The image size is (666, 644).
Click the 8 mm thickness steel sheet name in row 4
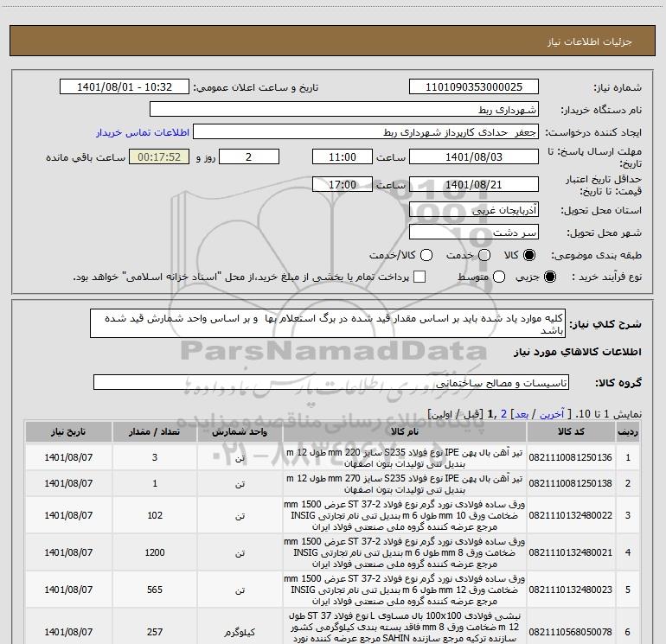[405, 552]
